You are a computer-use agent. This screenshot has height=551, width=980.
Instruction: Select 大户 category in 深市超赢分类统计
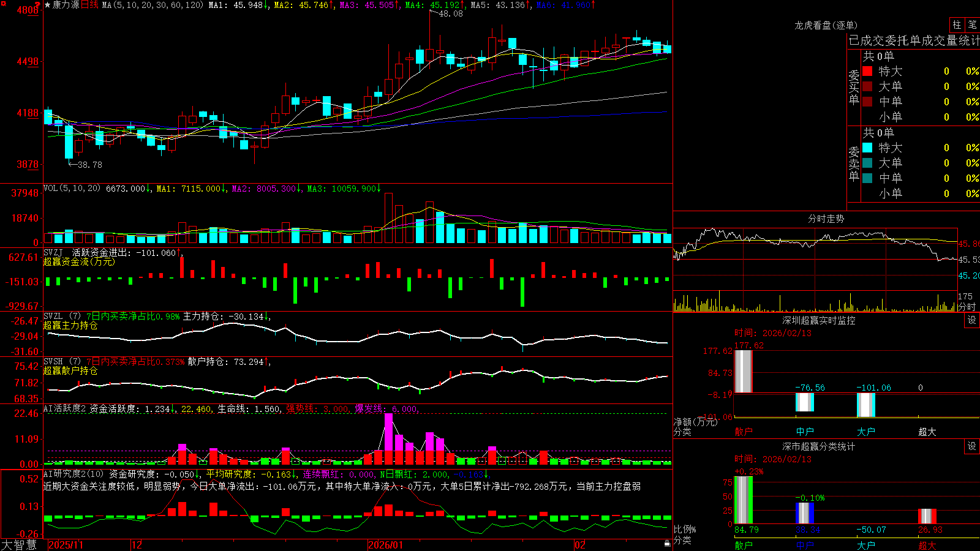click(x=866, y=545)
